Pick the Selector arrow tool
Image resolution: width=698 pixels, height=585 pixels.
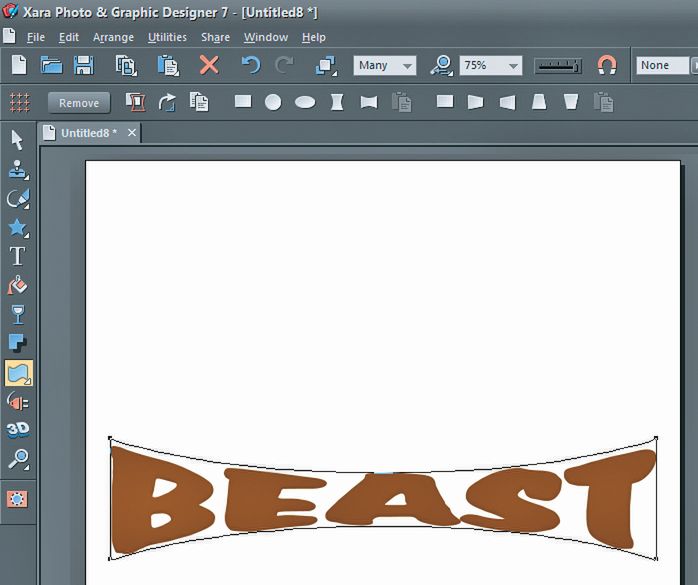point(17,140)
